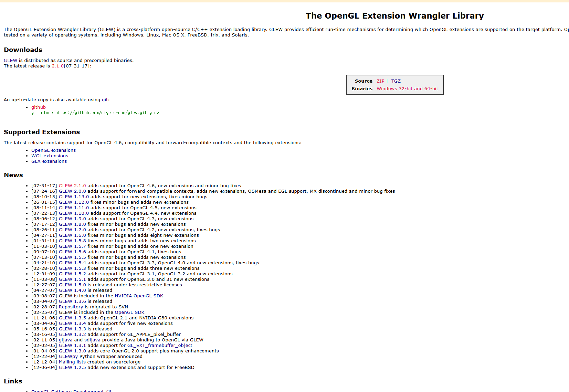
Task: Click the git clone command text
Action: coord(95,113)
